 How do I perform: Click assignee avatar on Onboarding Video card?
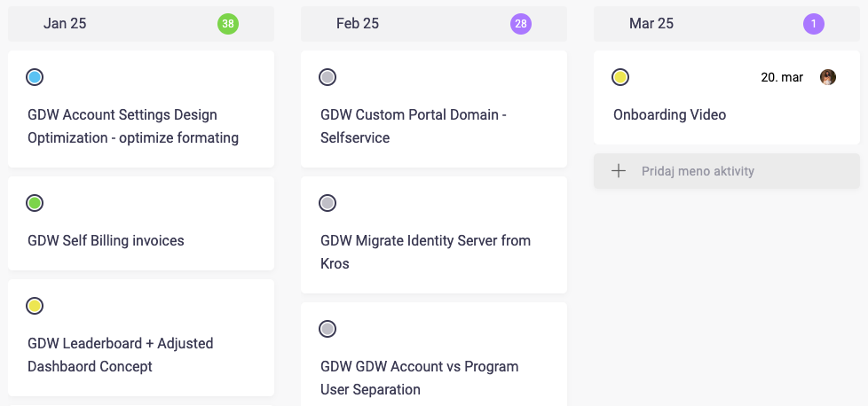(827, 77)
